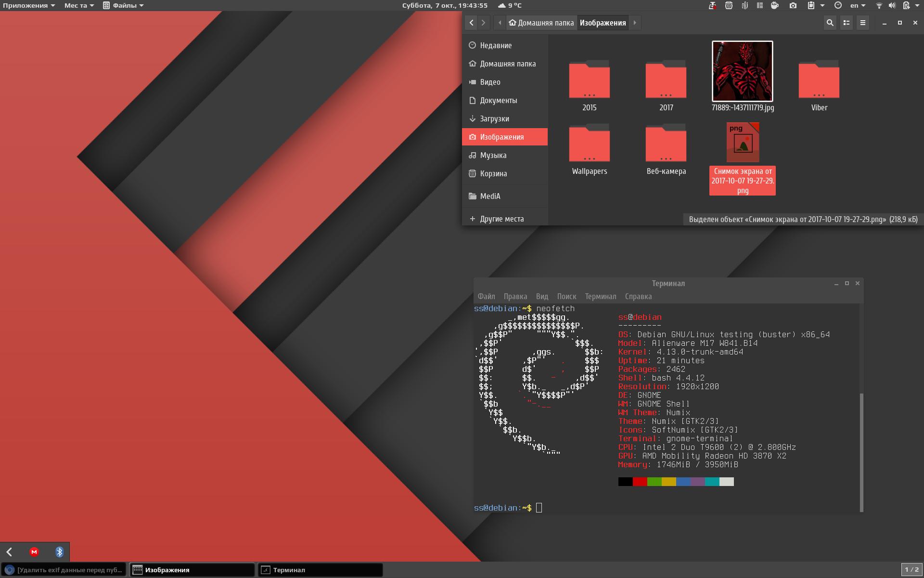The image size is (924, 578).
Task: Open terminal Файл menu
Action: 486,296
